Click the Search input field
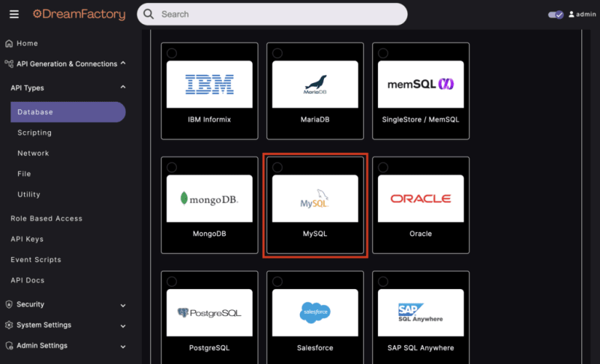Viewport: 600px width, 364px height. click(272, 14)
